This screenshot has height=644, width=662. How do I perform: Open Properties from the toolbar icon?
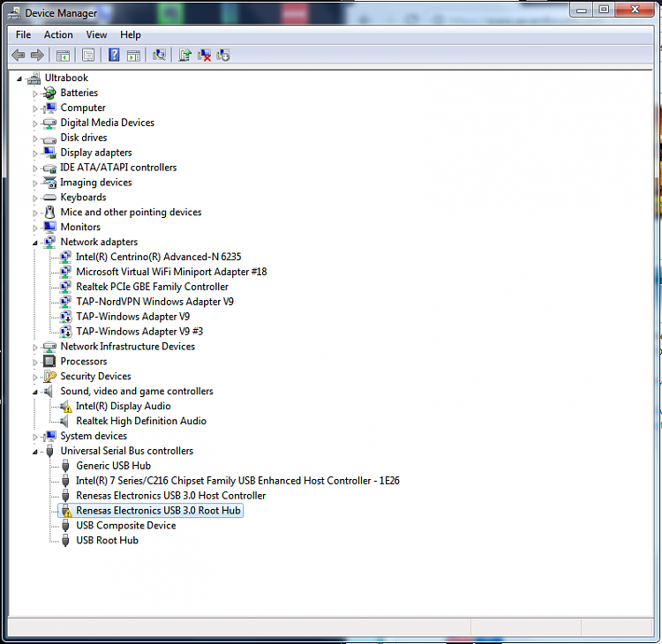[88, 55]
